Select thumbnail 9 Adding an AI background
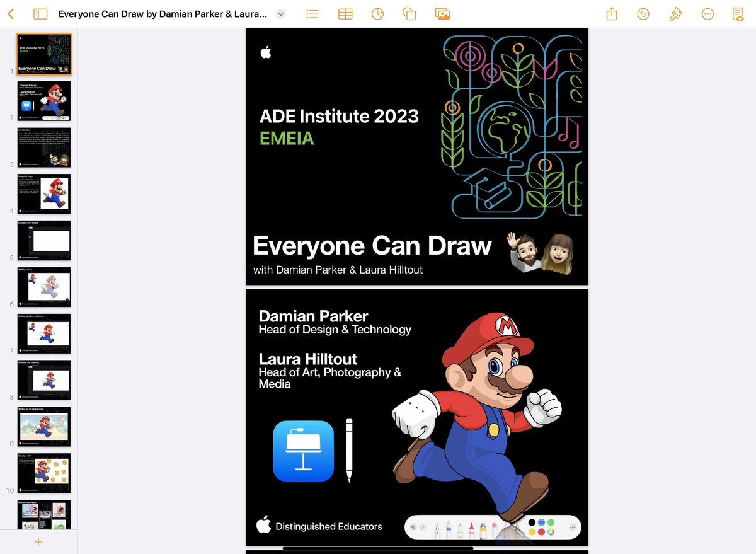This screenshot has width=756, height=554. pyautogui.click(x=43, y=427)
